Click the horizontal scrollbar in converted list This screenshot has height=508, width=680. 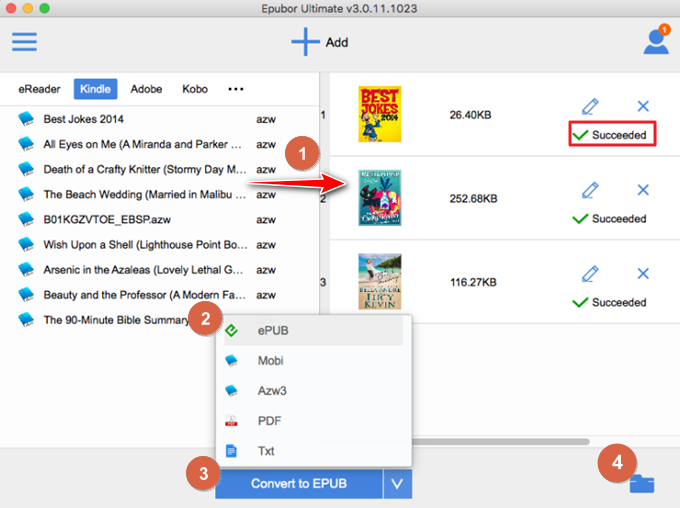pos(500,442)
